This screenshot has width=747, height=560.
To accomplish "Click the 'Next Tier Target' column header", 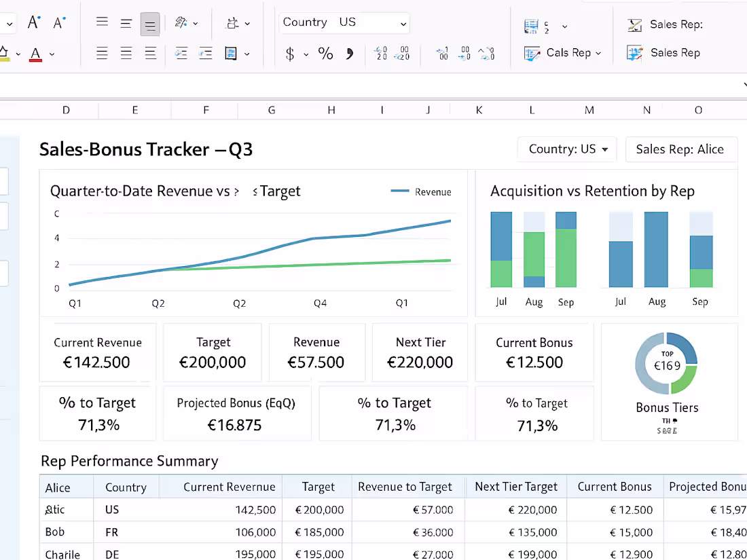I will click(516, 487).
